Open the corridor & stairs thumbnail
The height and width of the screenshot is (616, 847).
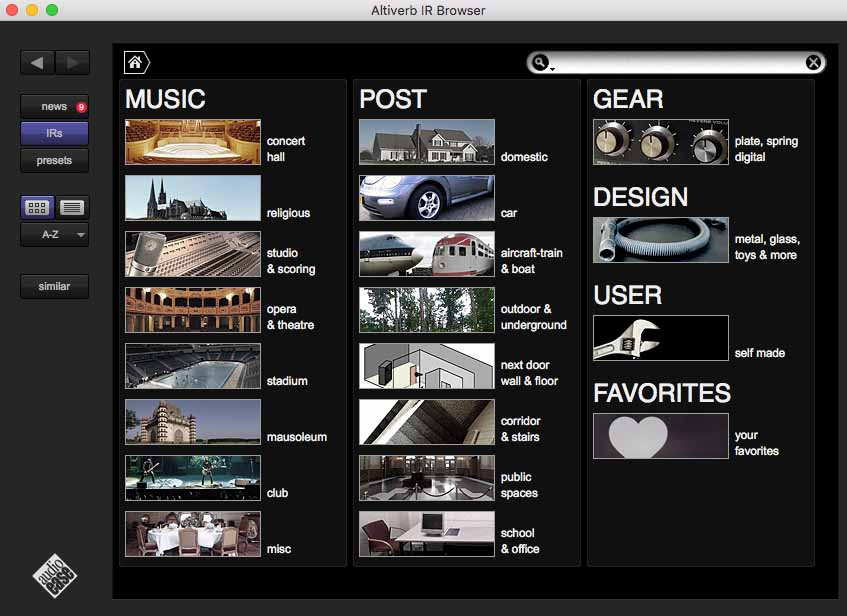(x=427, y=422)
